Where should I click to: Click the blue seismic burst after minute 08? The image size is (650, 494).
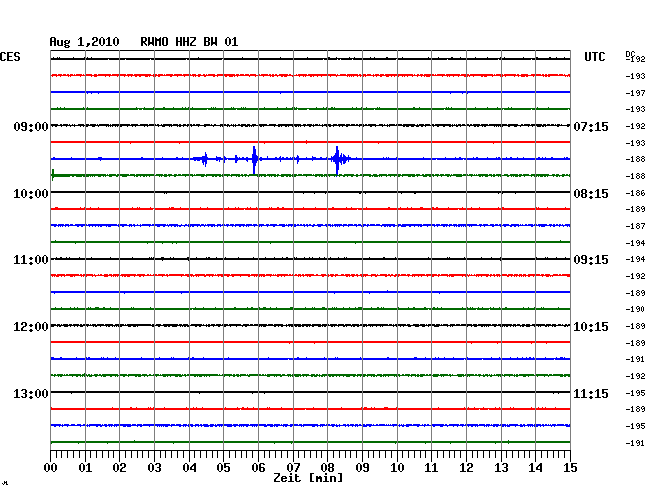pos(340,160)
